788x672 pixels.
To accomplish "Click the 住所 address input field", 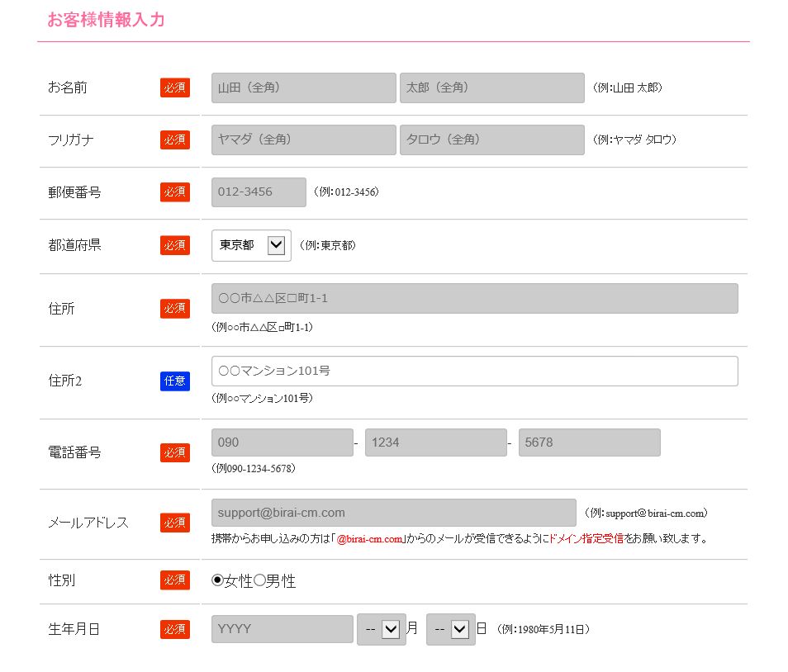I will 475,298.
